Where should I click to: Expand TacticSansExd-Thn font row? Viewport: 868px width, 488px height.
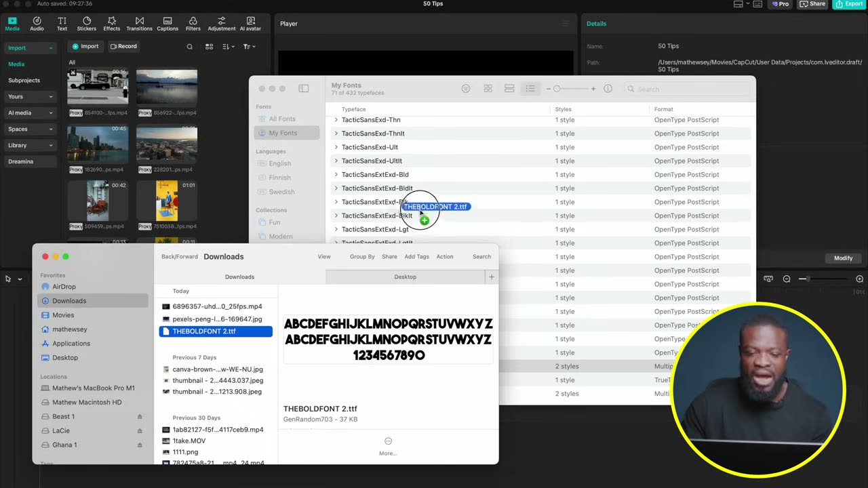click(336, 120)
